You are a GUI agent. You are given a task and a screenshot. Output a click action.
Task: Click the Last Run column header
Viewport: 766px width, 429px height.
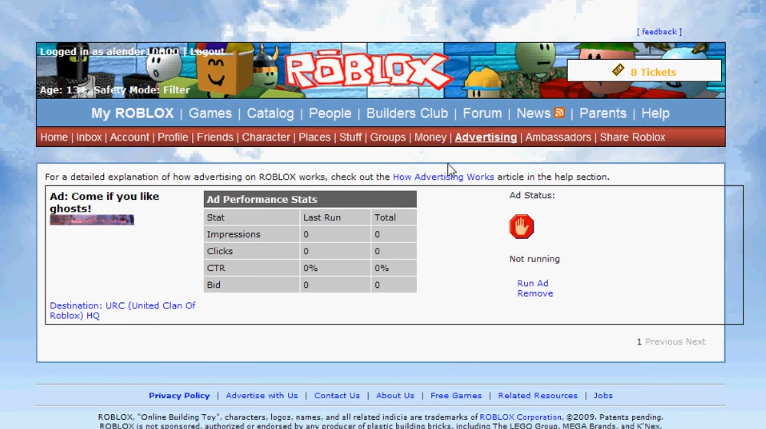click(x=322, y=217)
